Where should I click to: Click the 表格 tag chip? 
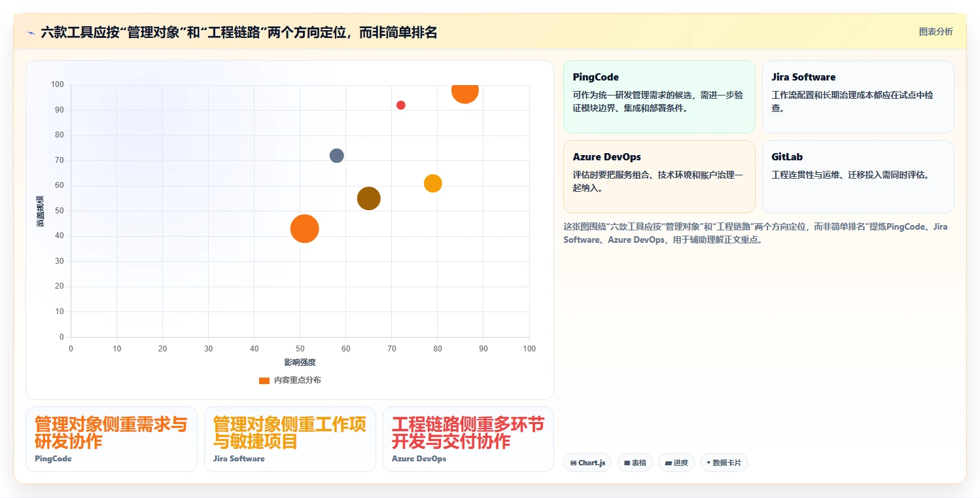(635, 463)
